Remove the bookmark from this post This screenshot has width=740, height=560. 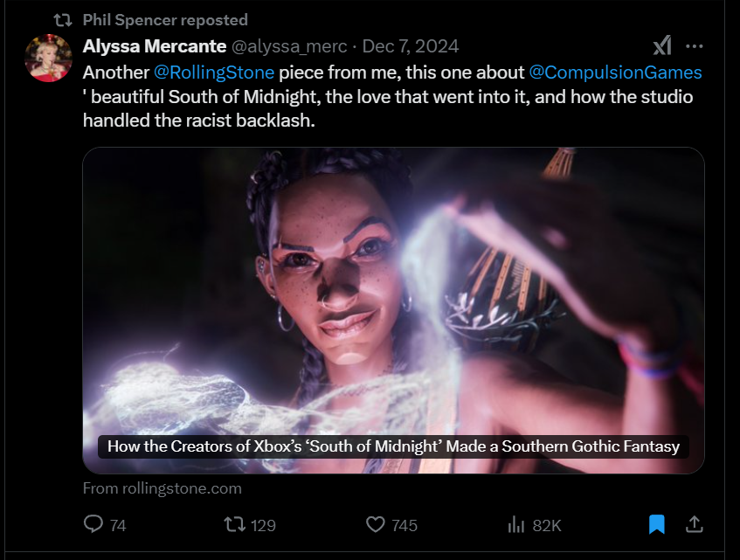point(657,524)
